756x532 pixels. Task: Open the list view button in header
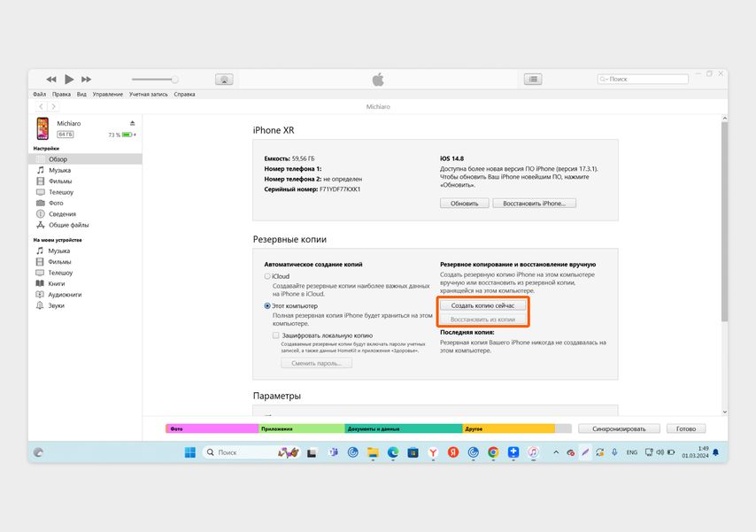tap(533, 79)
